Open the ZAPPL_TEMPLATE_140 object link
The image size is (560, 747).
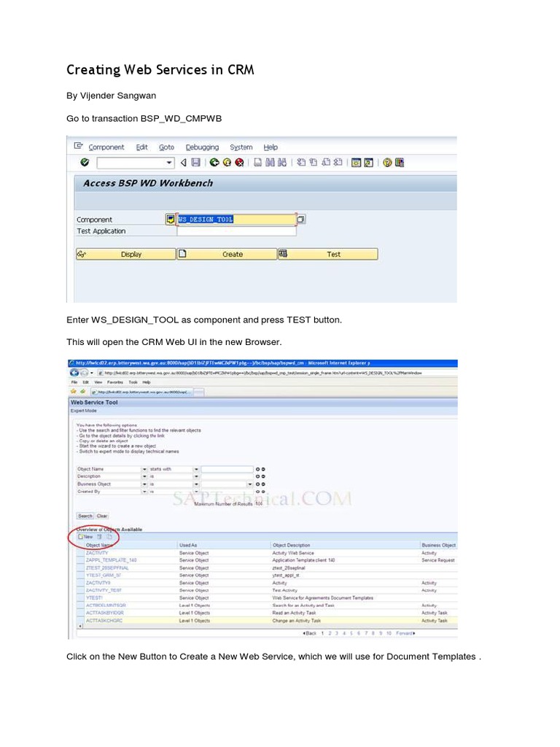111,560
